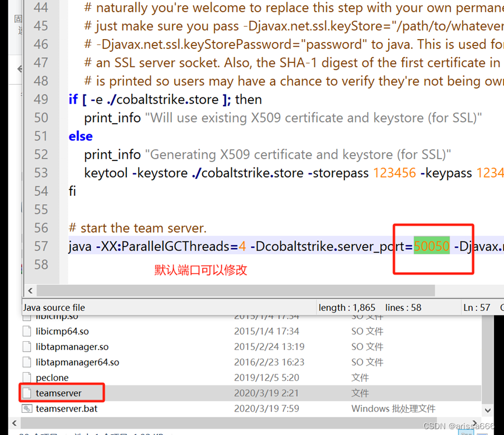Click the red annotation 默认端口可以修改
The image size is (504, 435).
point(200,269)
